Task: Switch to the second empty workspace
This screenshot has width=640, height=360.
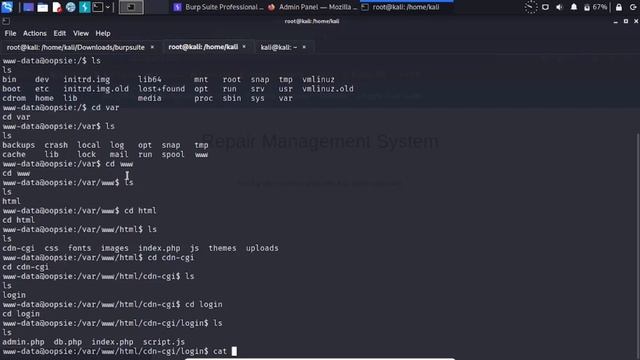Action: 156,7
